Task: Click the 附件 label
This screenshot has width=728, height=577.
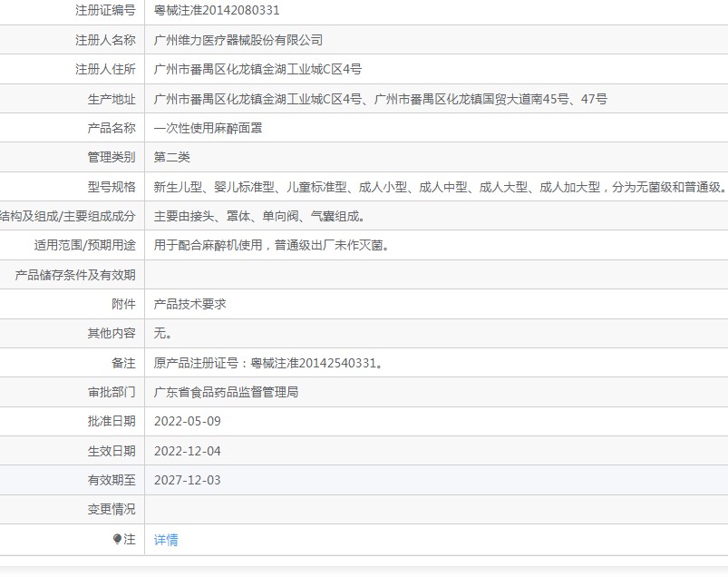Action: coord(123,304)
